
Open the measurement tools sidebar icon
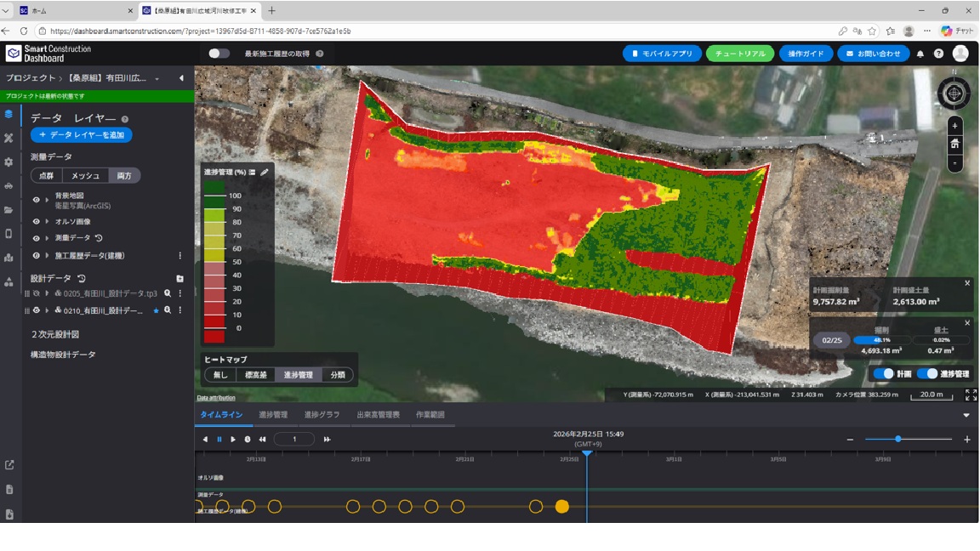tap(9, 138)
